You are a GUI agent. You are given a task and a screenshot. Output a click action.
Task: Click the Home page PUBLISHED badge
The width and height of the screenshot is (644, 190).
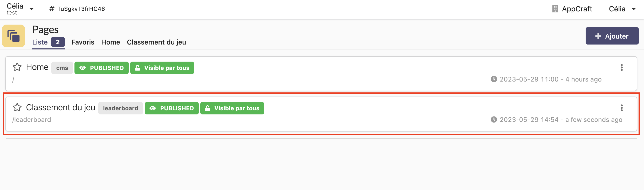[101, 68]
